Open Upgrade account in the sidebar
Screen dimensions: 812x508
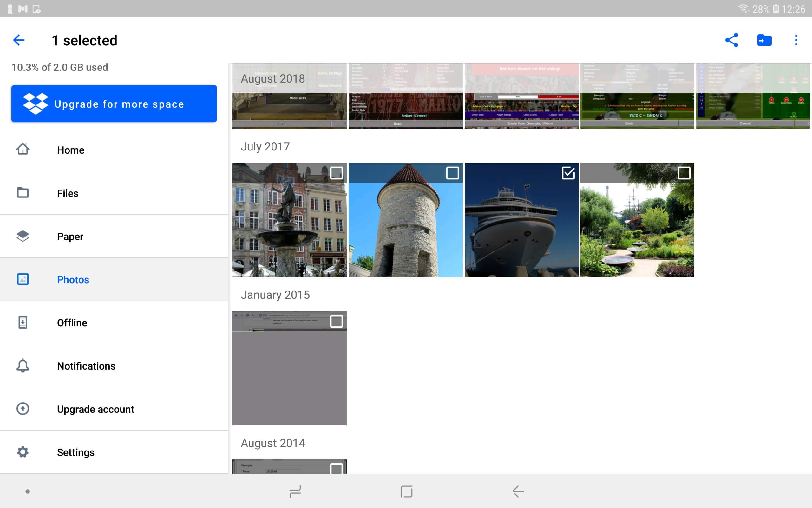click(114, 409)
